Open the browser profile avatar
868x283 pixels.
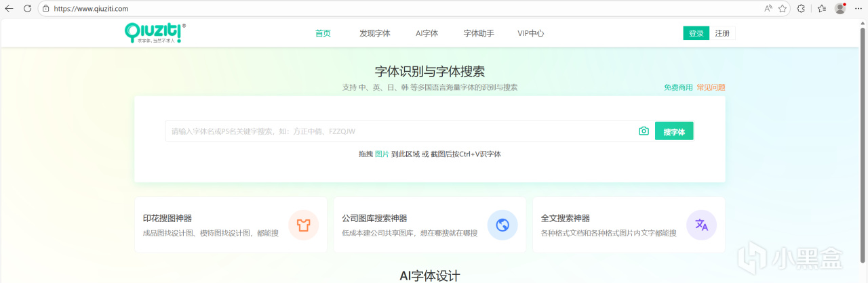[x=840, y=9]
